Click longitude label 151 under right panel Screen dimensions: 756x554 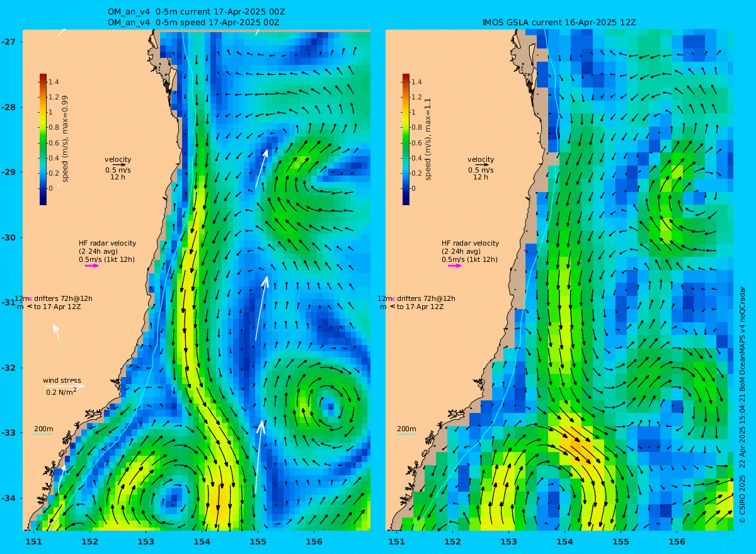(x=396, y=541)
